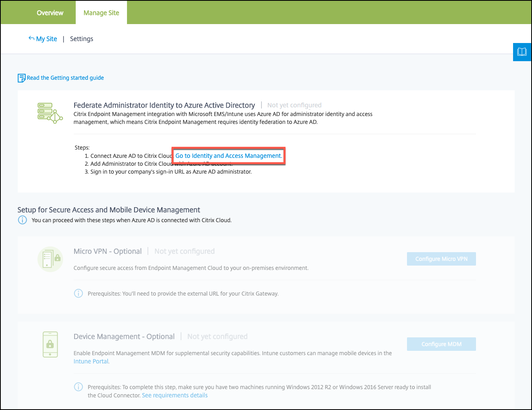The image size is (532, 410).
Task: Switch to the Overview tab
Action: (50, 13)
